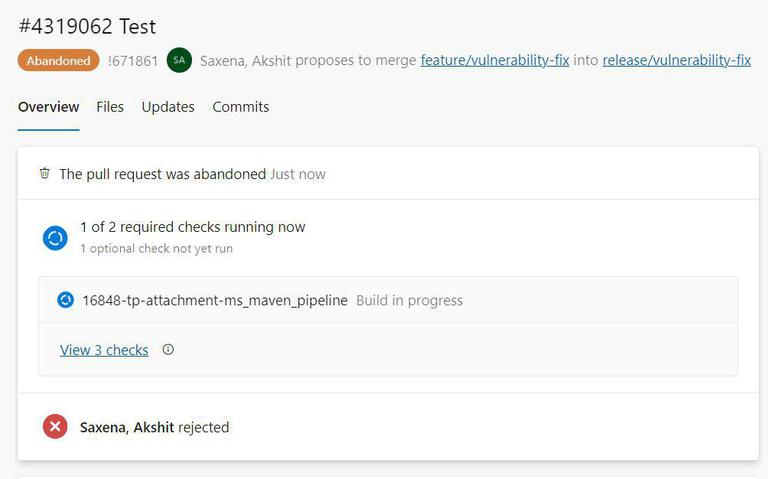The height and width of the screenshot is (479, 768).
Task: Click the red rejected X icon
Action: click(x=55, y=427)
